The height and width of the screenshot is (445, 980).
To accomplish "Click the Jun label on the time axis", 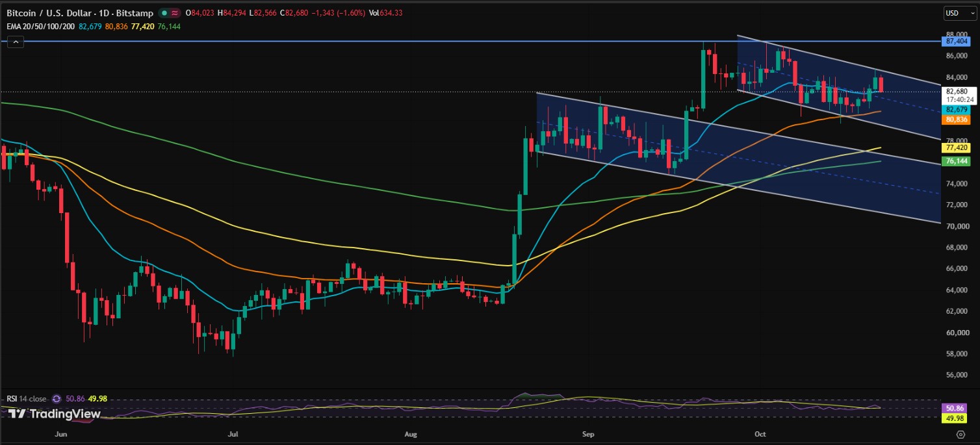I will click(61, 433).
